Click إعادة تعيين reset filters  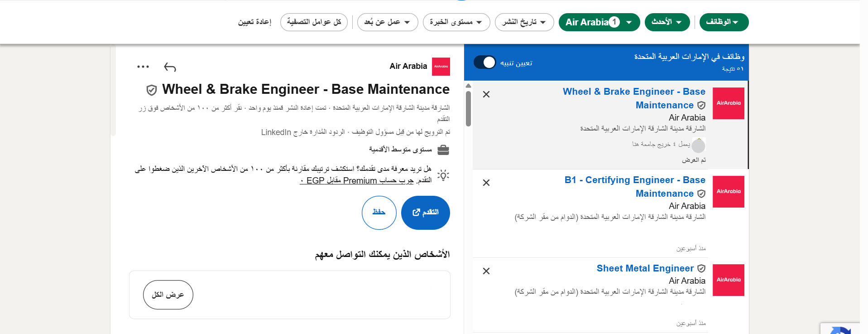click(x=254, y=22)
